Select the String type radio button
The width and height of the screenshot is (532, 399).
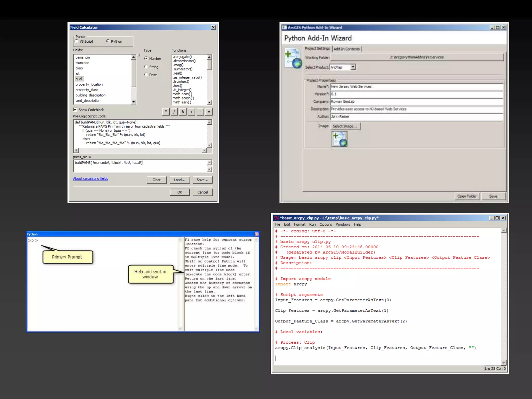pos(146,67)
